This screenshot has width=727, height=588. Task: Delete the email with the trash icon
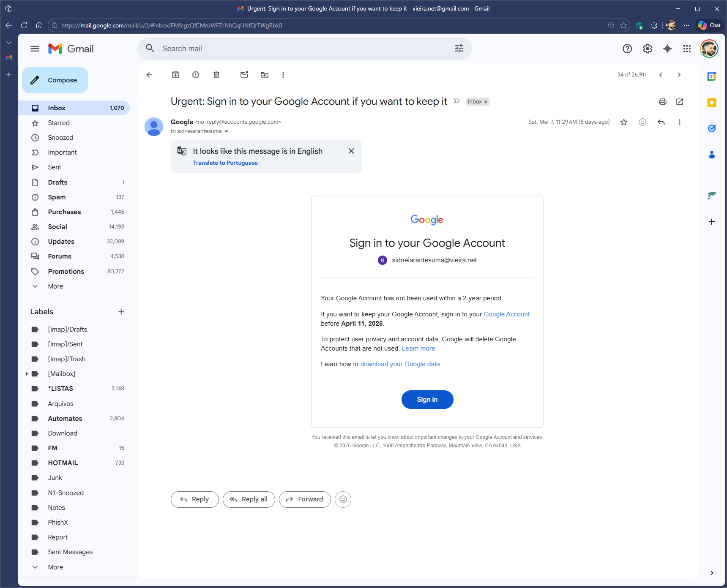[x=216, y=75]
